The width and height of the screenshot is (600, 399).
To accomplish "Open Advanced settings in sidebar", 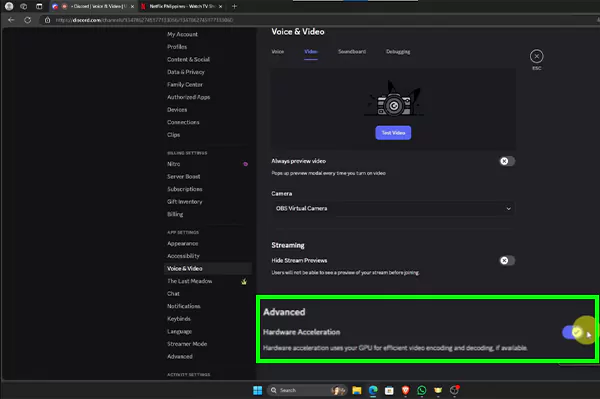I will click(179, 357).
